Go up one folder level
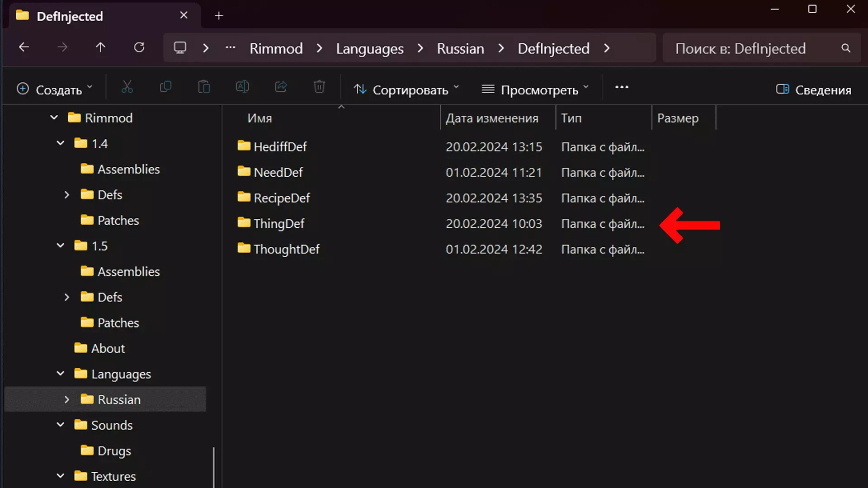 (x=100, y=47)
